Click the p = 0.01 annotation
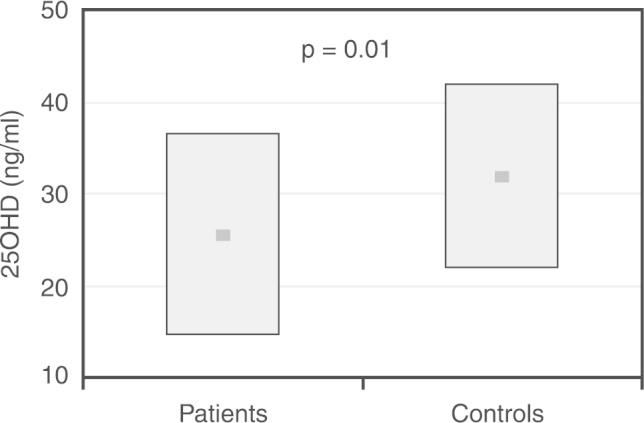644x423 pixels. (346, 50)
